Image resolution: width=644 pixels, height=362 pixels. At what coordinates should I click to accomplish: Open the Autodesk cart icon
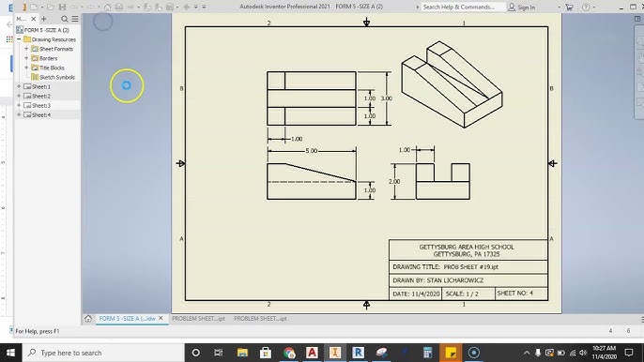coord(569,7)
